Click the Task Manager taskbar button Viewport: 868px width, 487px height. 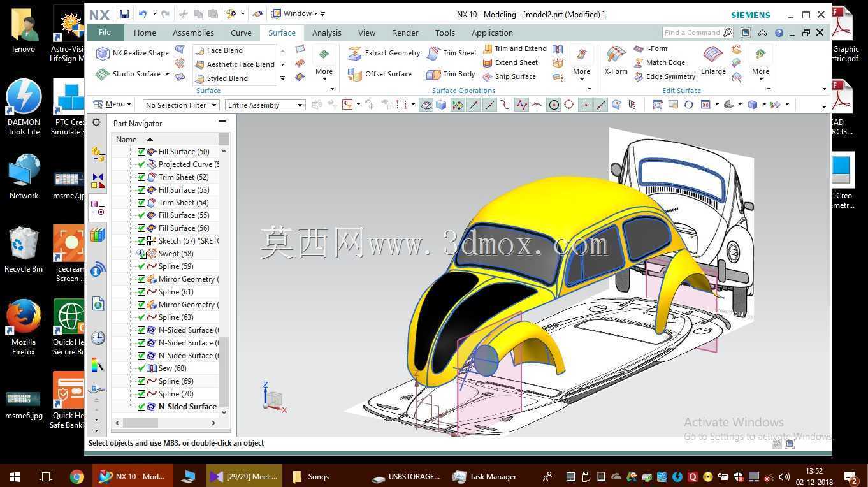[x=484, y=476]
